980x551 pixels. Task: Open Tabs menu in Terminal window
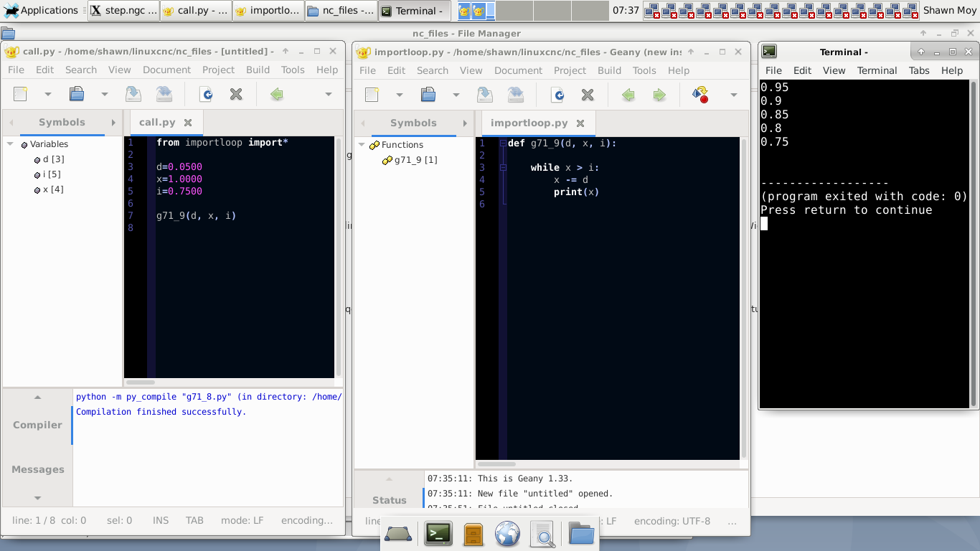click(919, 70)
